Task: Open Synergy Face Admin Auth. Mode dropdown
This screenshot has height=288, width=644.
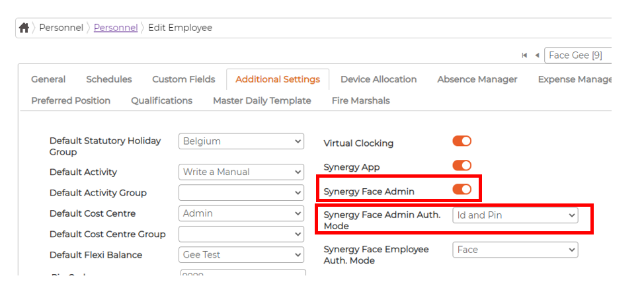Action: pos(514,215)
